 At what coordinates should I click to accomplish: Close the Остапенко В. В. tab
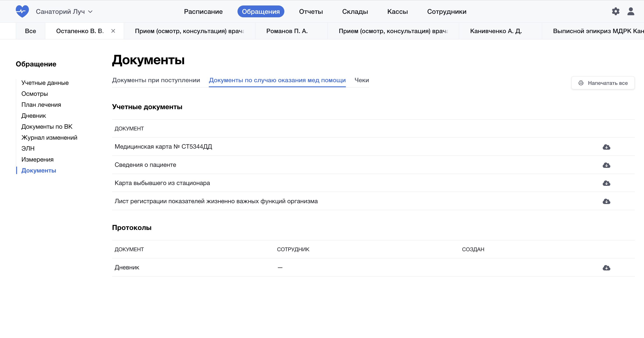pyautogui.click(x=113, y=31)
